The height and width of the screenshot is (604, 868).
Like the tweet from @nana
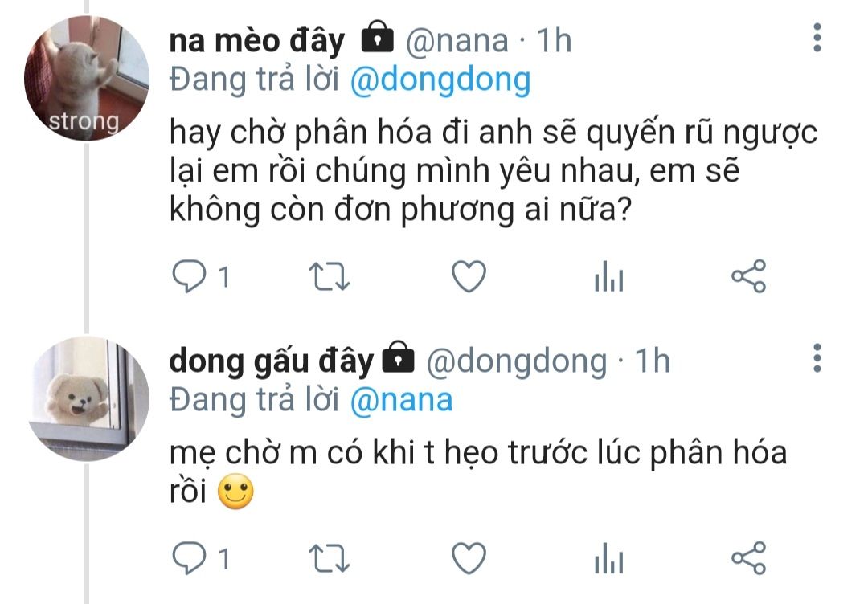469,276
